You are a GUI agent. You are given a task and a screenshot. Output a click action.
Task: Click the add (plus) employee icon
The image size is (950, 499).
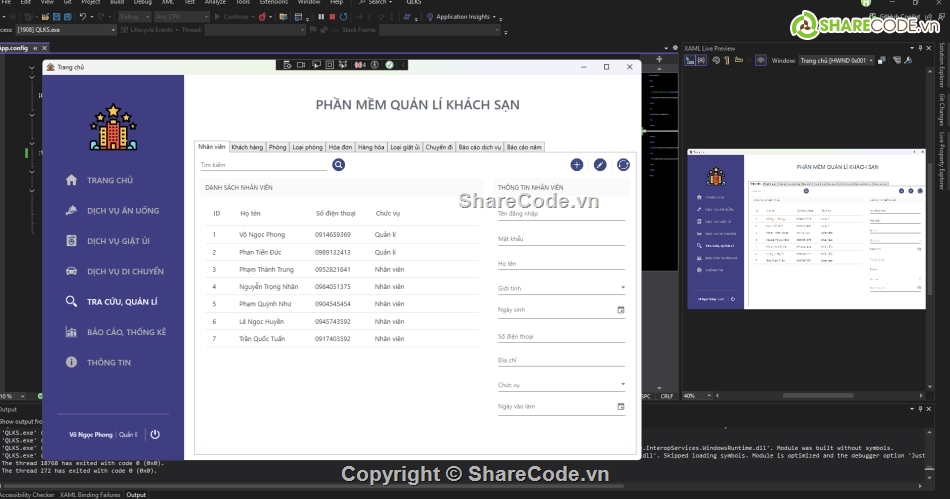(577, 164)
